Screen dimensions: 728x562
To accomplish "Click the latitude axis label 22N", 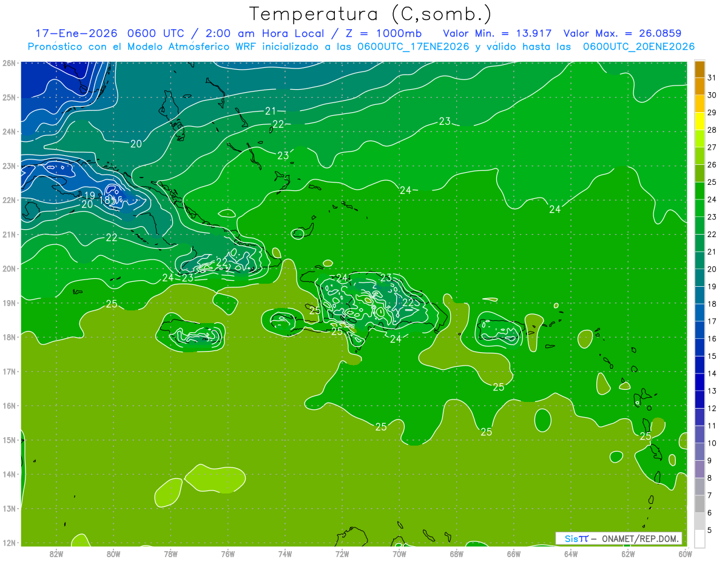I will pos(9,200).
